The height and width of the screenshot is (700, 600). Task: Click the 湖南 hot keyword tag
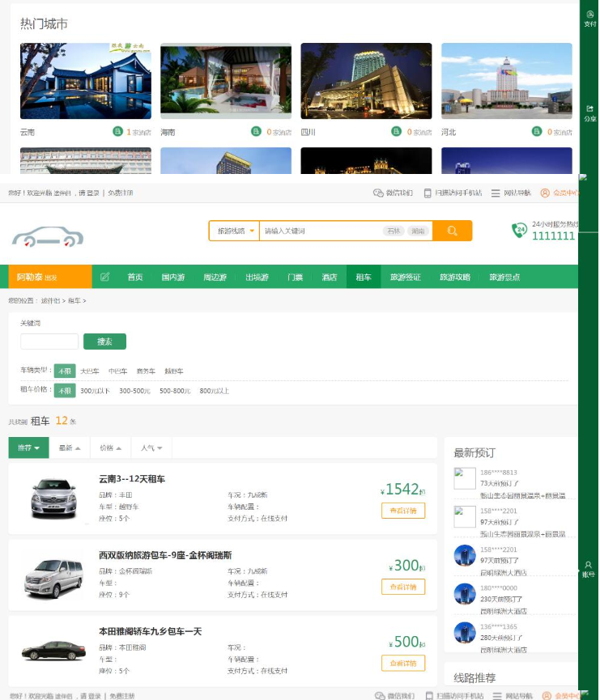click(x=418, y=231)
